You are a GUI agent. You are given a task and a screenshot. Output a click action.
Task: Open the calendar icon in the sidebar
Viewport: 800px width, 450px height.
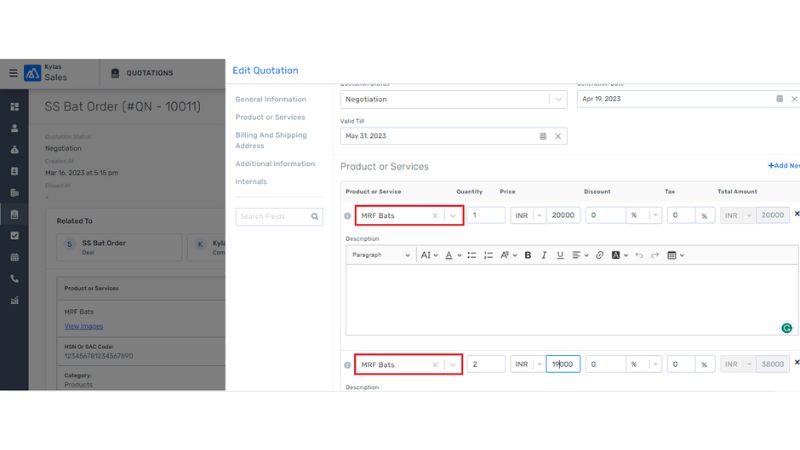pos(14,257)
